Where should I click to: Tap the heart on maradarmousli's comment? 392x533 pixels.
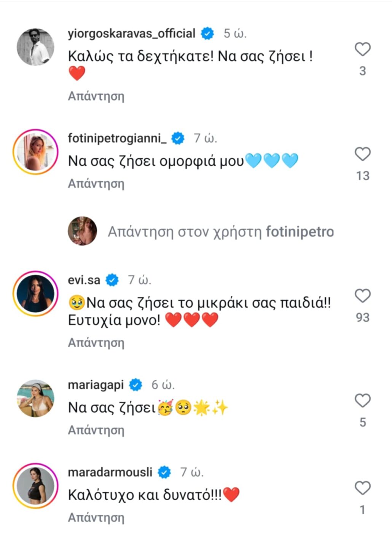coord(362,488)
